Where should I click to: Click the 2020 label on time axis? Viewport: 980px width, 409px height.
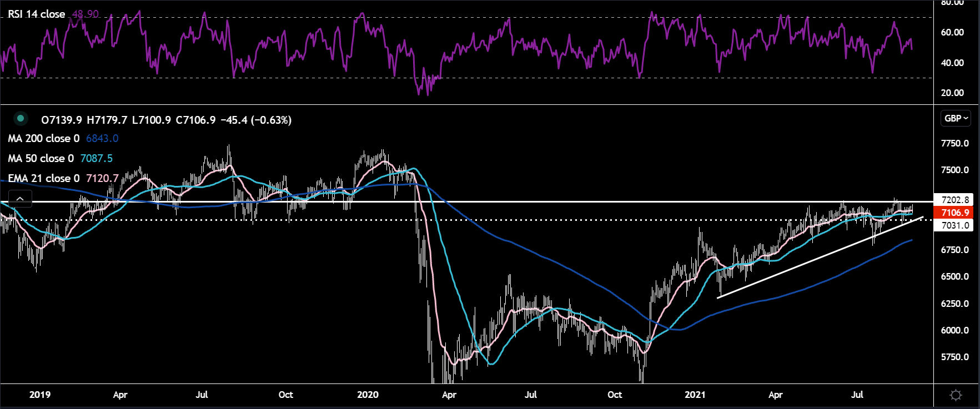tap(368, 395)
